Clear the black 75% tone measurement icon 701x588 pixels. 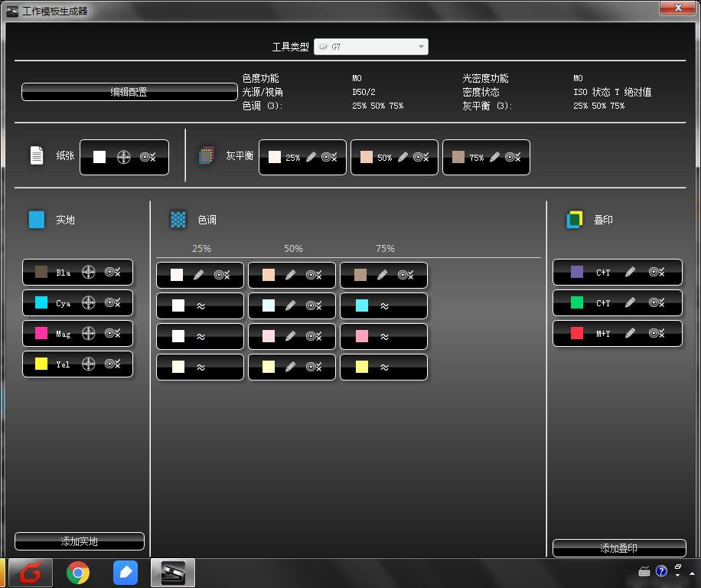coord(406,275)
